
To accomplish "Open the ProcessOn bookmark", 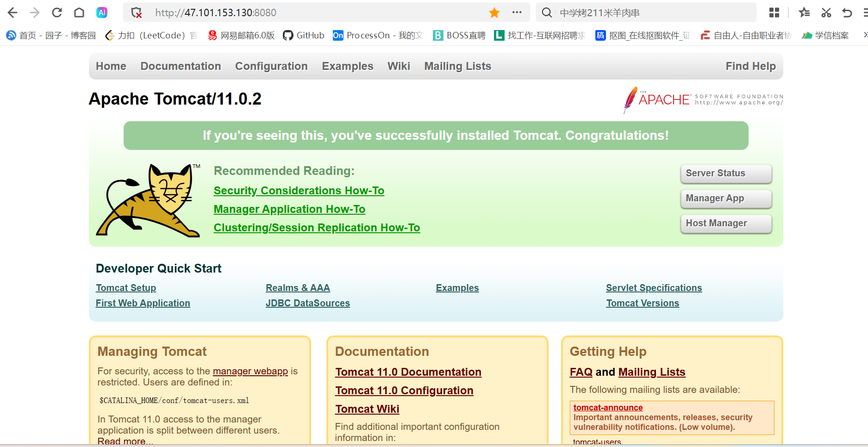I will (x=378, y=35).
